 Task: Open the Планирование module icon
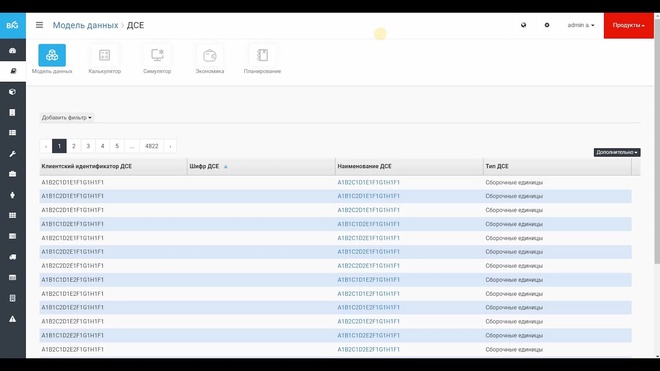coord(262,55)
